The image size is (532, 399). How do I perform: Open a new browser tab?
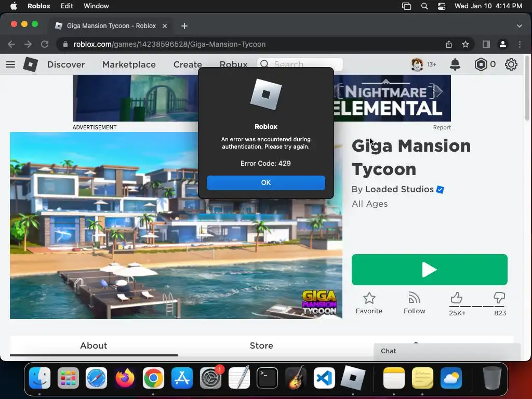click(184, 26)
